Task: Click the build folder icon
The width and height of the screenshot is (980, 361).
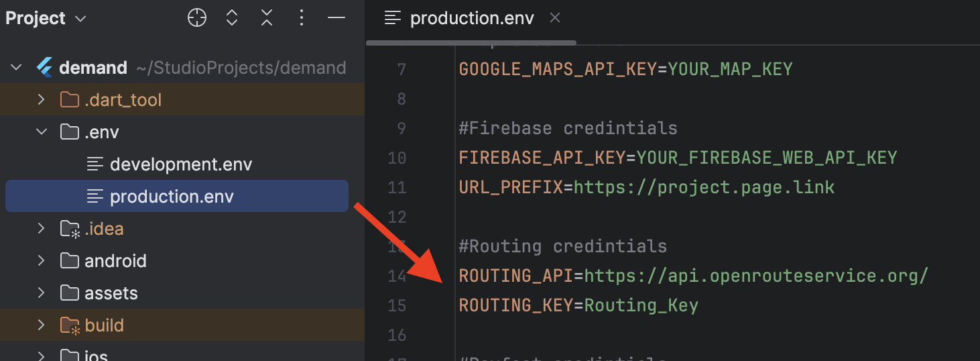Action: [x=70, y=326]
